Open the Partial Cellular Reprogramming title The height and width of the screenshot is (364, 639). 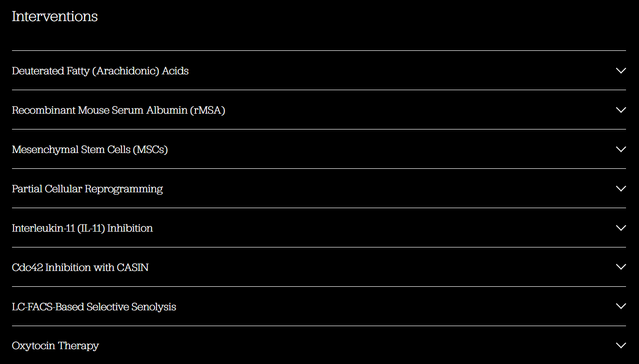[x=87, y=189]
